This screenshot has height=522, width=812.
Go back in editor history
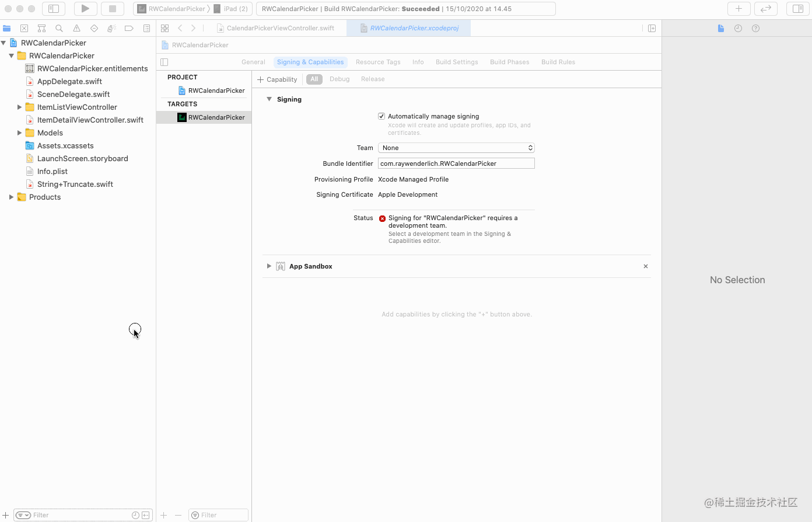tap(180, 28)
